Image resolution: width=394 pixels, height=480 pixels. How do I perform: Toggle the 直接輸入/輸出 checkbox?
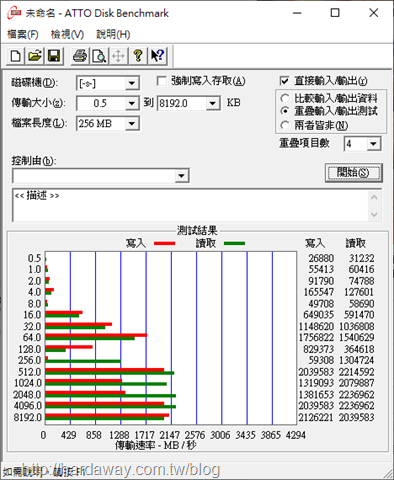pyautogui.click(x=284, y=81)
